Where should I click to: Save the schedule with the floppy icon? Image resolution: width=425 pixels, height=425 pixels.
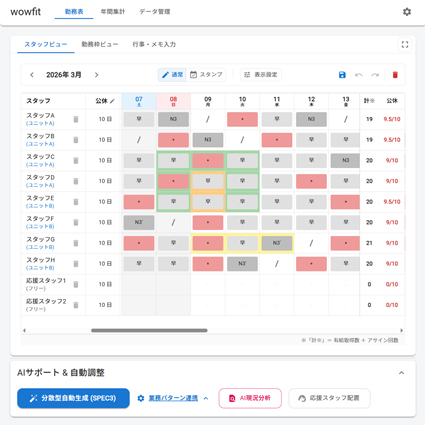[342, 75]
